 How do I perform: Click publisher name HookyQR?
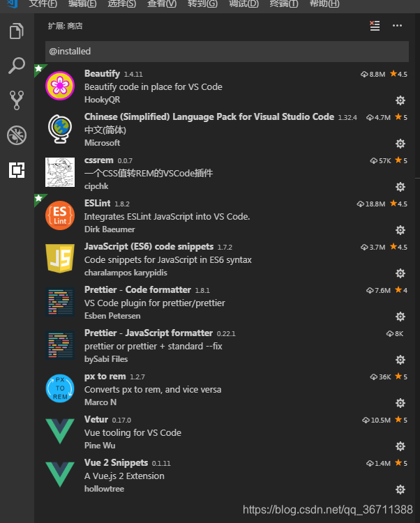pos(102,100)
